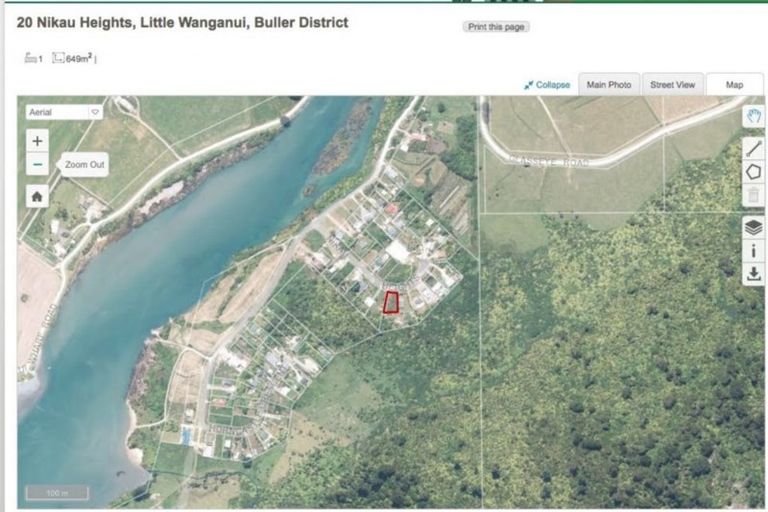Select the Map tab
This screenshot has height=512, width=768.
[x=734, y=85]
